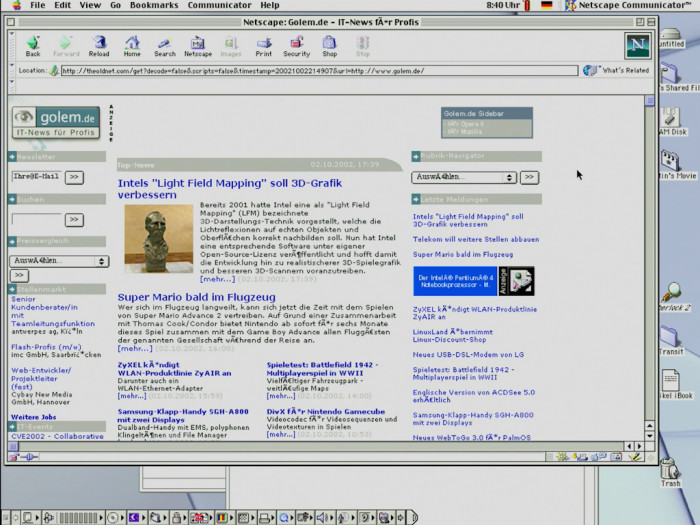Open Englische Version von ACDSee 5.0 link
The width and height of the screenshot is (700, 525).
pos(474,396)
